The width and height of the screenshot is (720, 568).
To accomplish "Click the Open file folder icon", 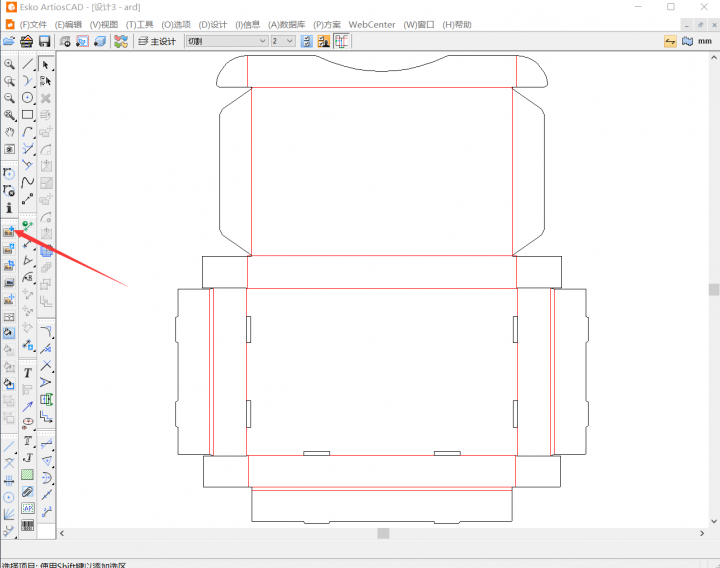I will pyautogui.click(x=10, y=41).
